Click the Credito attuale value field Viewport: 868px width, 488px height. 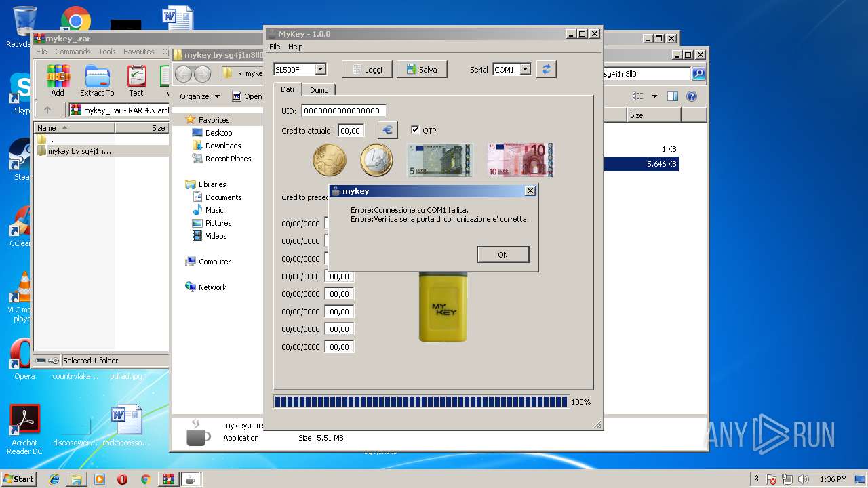[351, 130]
